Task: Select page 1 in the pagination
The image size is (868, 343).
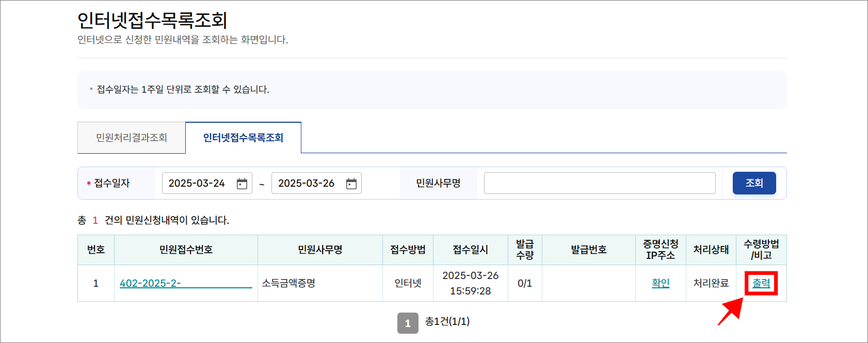Action: click(x=408, y=322)
